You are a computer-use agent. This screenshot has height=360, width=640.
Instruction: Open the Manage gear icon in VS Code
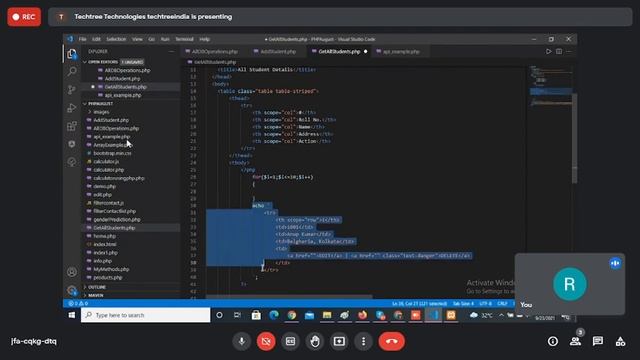pos(72,290)
